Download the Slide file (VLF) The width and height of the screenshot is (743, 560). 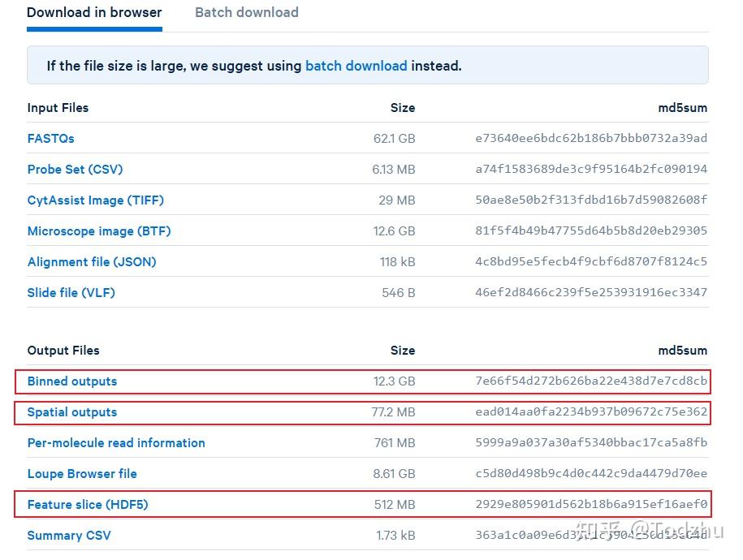coord(71,293)
